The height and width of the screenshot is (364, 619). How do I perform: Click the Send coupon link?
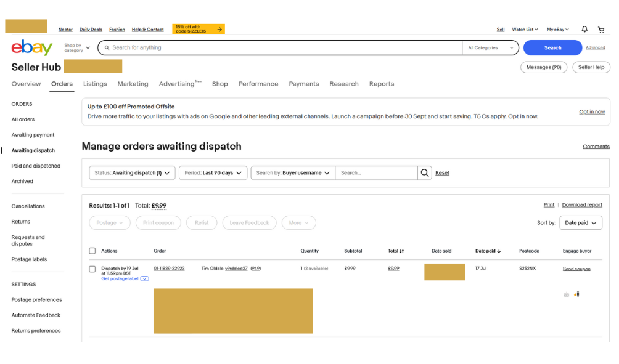(576, 269)
